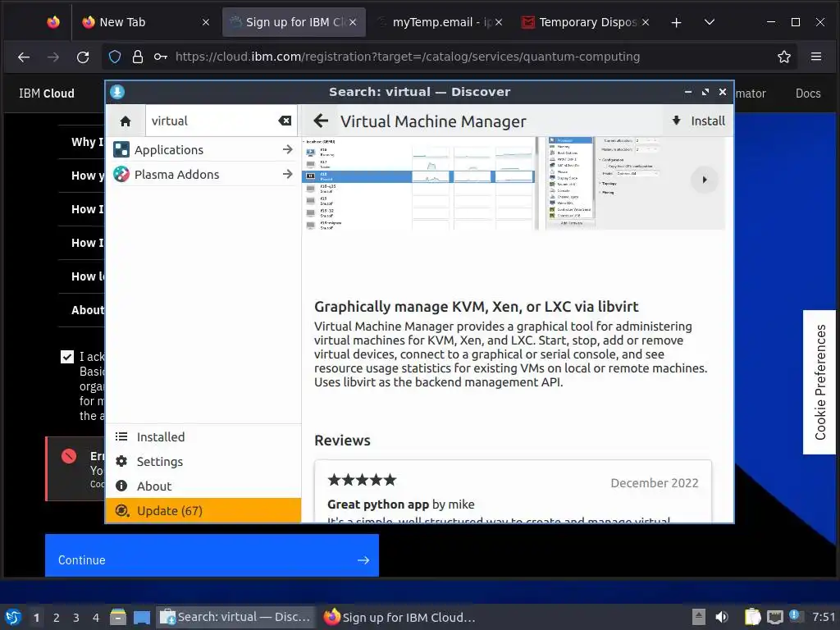
Task: Open the Applications category
Action: [x=203, y=149]
